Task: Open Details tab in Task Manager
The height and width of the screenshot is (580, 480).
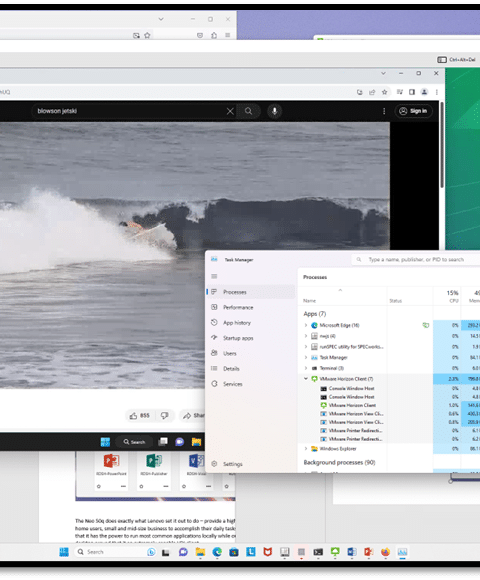Action: coord(251,368)
